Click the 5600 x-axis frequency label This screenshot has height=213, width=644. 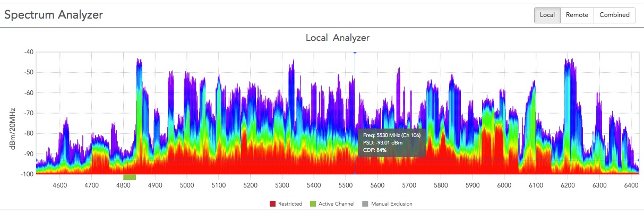pos(377,185)
